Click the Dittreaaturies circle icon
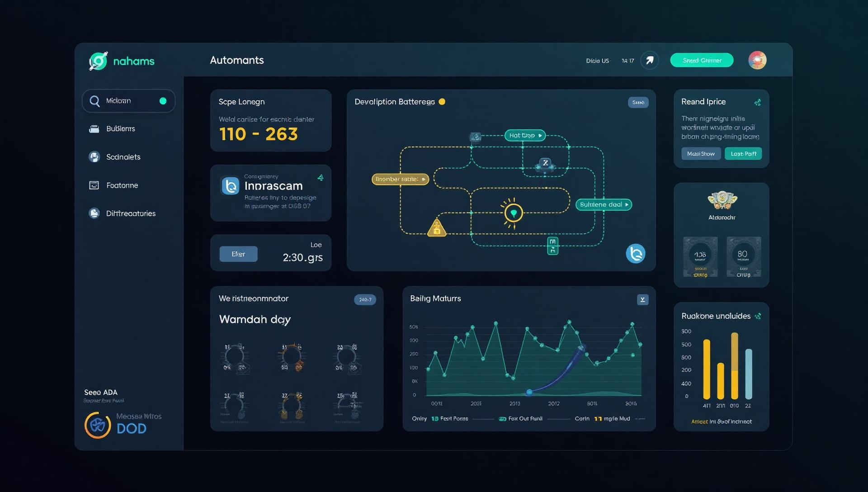The height and width of the screenshot is (492, 868). click(x=94, y=213)
